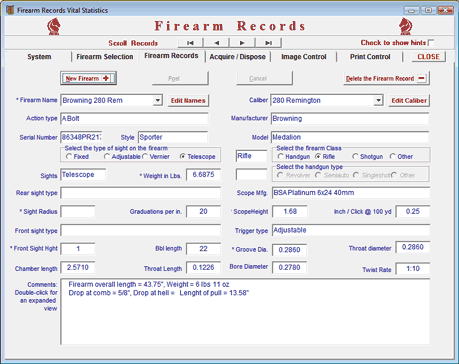The image size is (459, 364).
Task: Click the Bbl length field
Action: pos(203,249)
